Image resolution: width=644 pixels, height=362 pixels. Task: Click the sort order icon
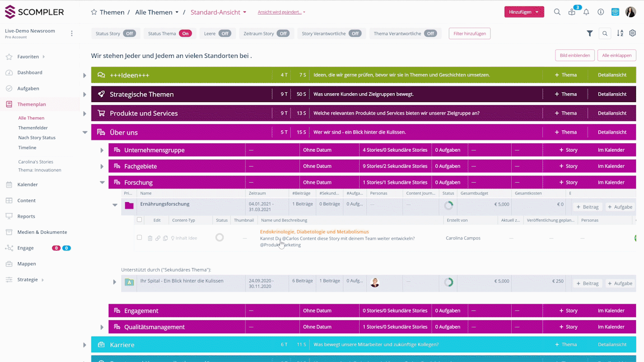tap(620, 34)
